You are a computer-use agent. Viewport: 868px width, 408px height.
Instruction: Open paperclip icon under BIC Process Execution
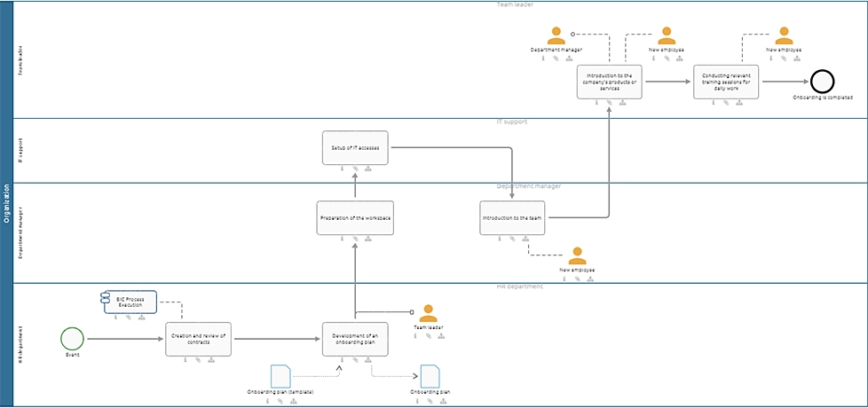tap(129, 318)
